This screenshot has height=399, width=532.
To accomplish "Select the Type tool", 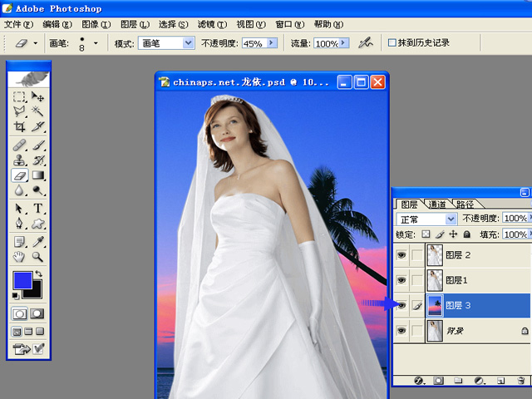I will tap(37, 209).
